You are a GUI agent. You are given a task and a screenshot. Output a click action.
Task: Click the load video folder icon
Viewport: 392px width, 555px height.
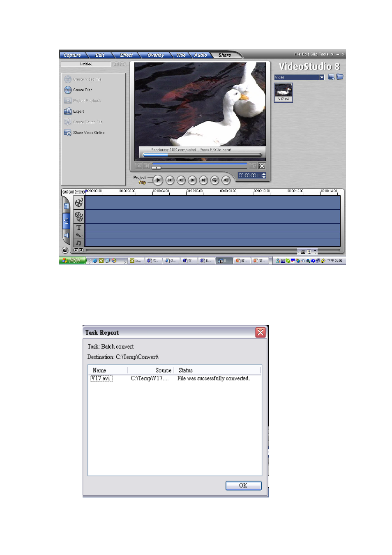point(340,77)
